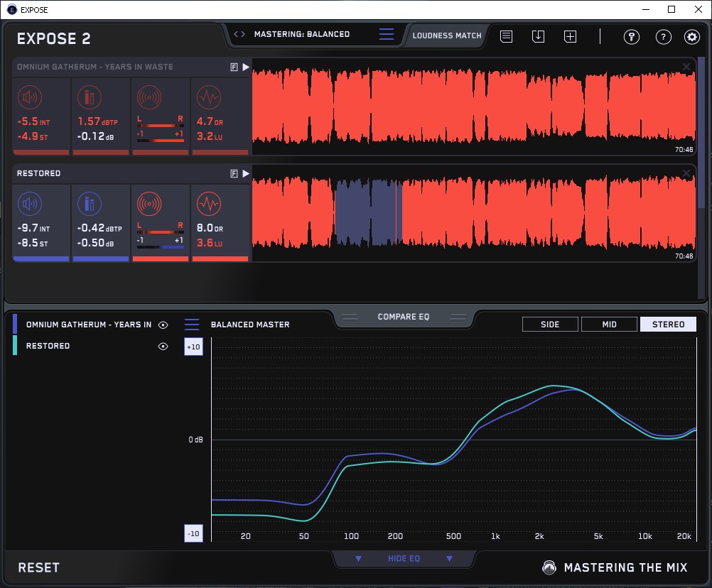Click peaks meter icon on Restored track

pyautogui.click(x=90, y=204)
